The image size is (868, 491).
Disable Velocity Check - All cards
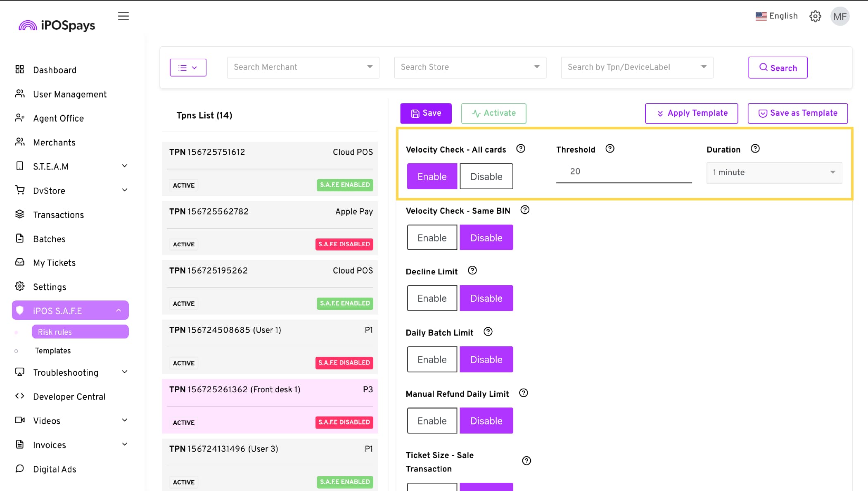click(x=486, y=176)
